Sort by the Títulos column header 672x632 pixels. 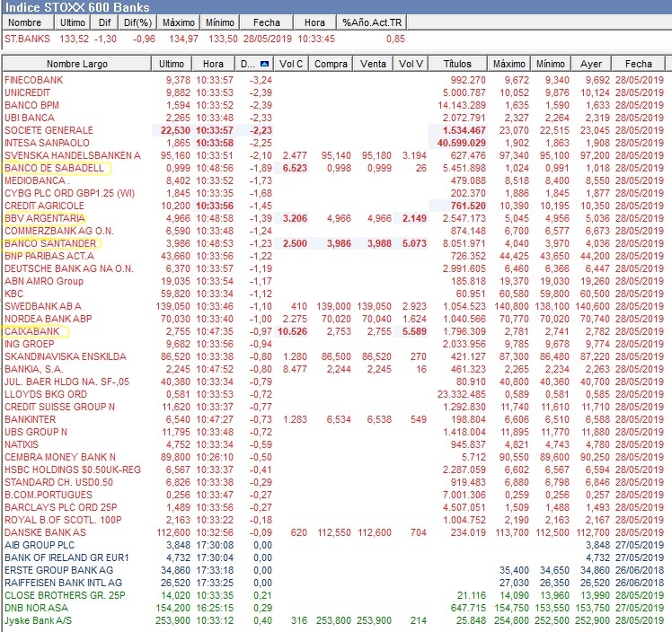457,64
